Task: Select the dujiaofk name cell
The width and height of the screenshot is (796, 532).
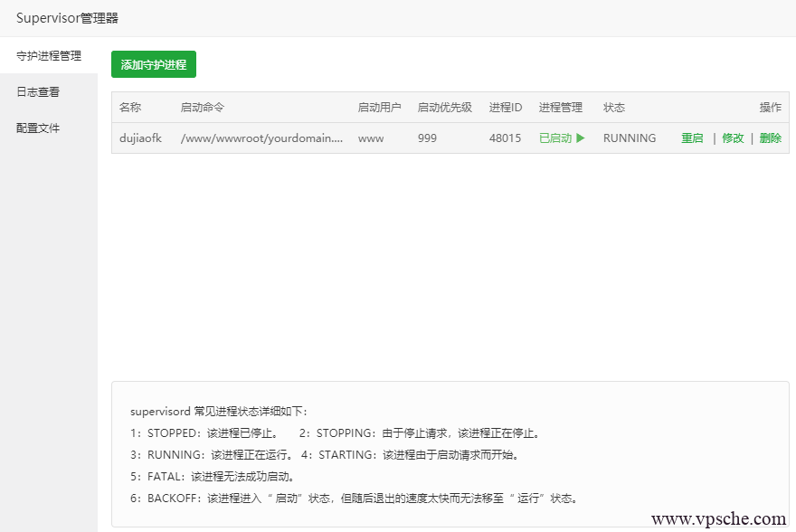Action: click(x=140, y=138)
